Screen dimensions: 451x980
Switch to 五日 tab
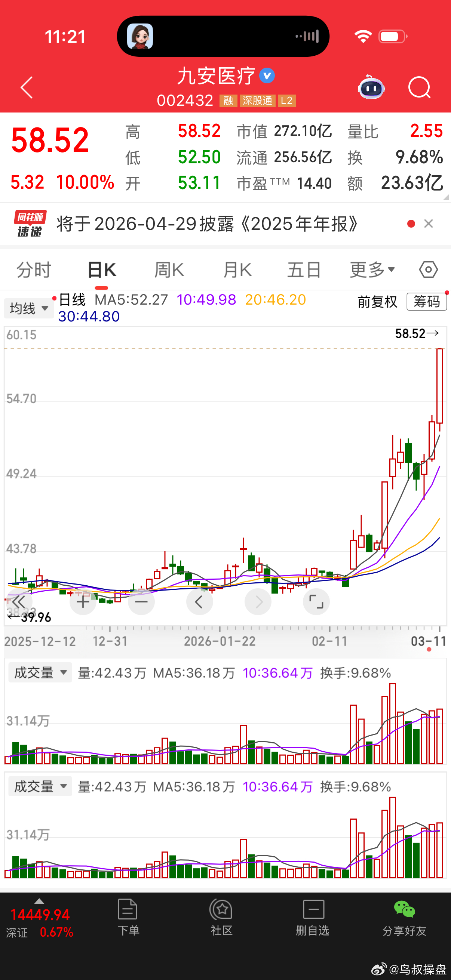[304, 270]
